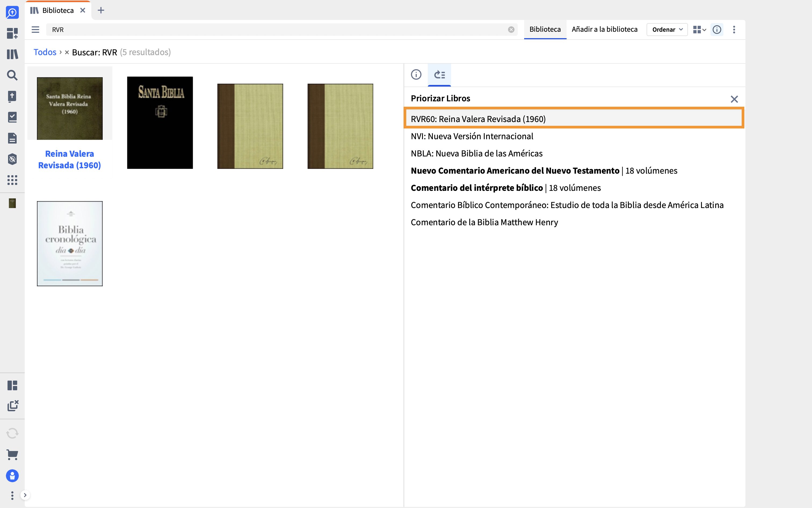This screenshot has height=508, width=812.
Task: Open the information tab in side panel
Action: [416, 75]
